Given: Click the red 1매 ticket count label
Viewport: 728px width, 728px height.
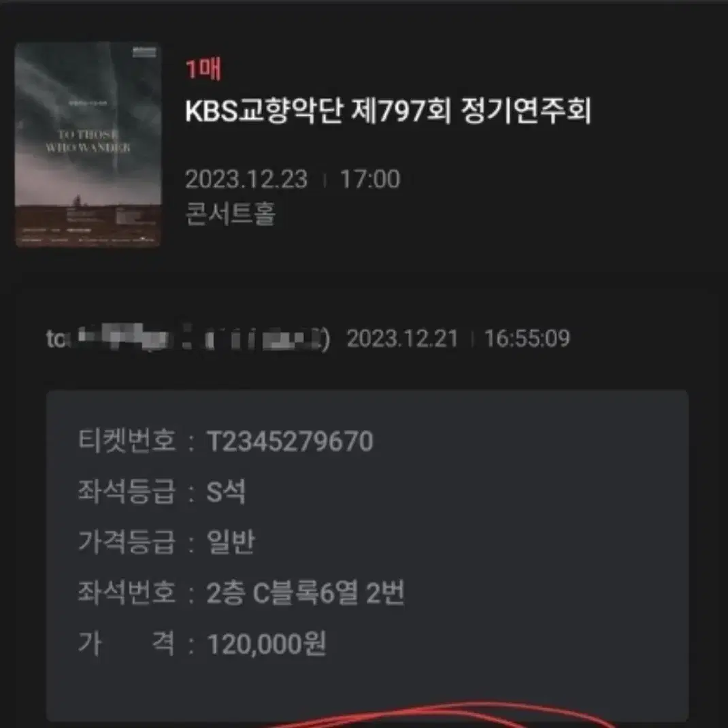Looking at the screenshot, I should (203, 69).
